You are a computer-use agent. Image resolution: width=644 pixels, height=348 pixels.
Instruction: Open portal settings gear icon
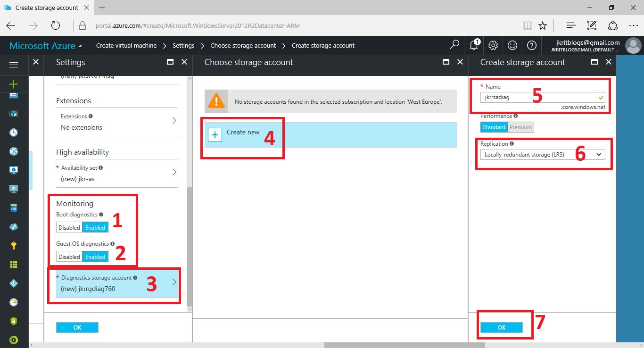[x=493, y=45]
